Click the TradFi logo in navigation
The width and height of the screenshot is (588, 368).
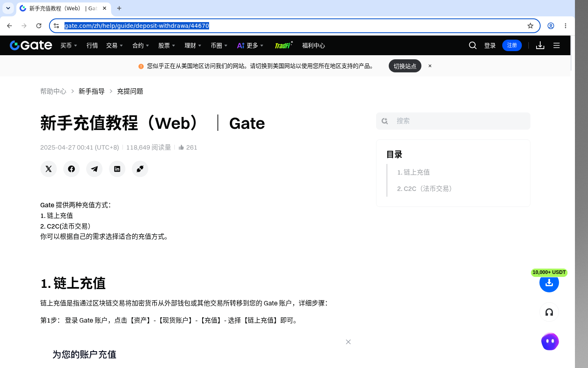284,45
